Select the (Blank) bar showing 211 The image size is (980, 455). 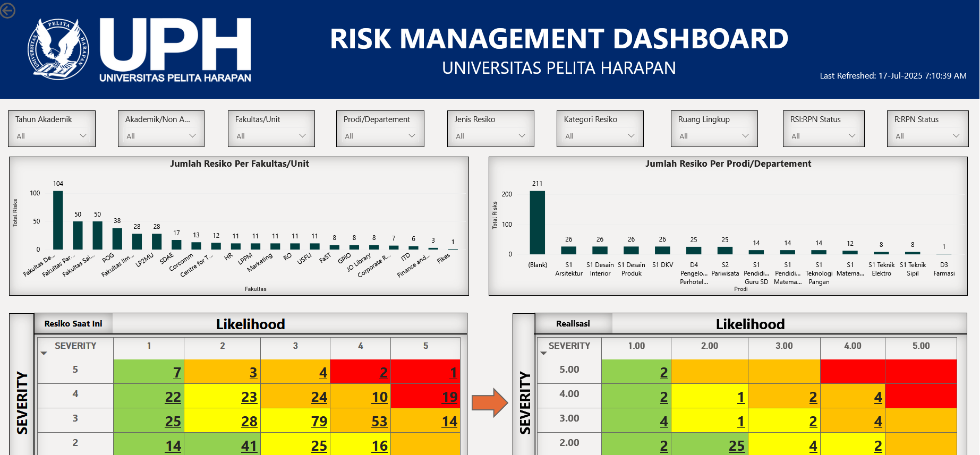coord(537,222)
